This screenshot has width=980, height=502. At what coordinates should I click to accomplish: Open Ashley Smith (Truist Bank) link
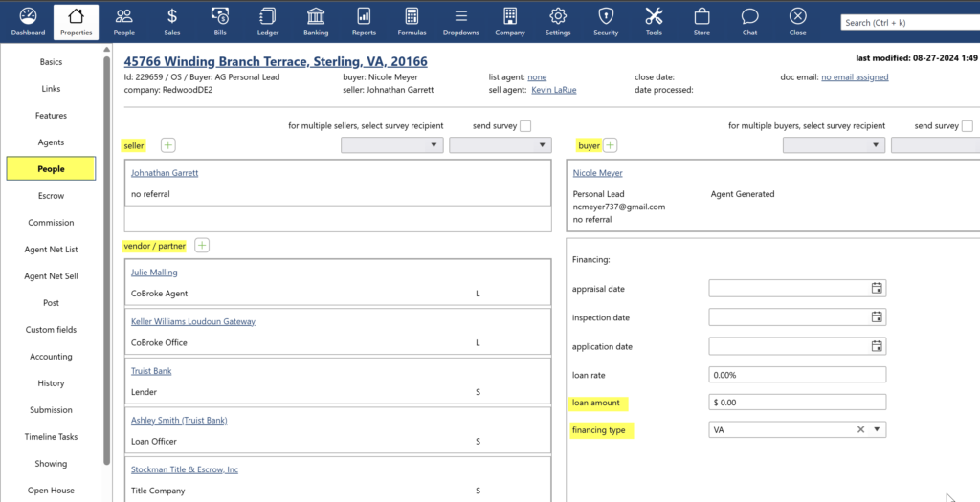coord(179,420)
